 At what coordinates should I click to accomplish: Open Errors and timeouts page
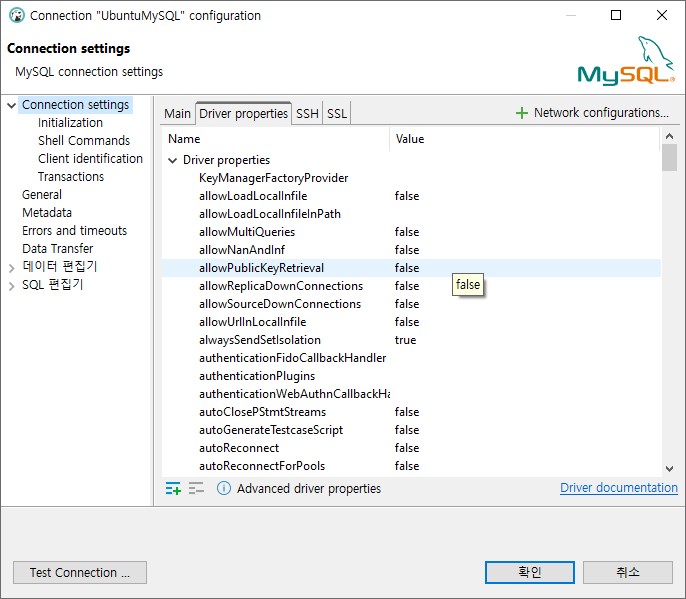pyautogui.click(x=74, y=231)
